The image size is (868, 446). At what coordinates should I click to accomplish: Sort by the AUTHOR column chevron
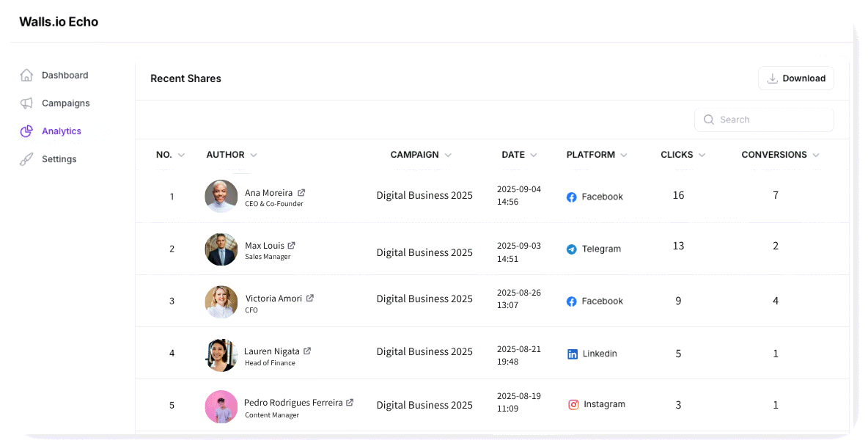click(254, 155)
